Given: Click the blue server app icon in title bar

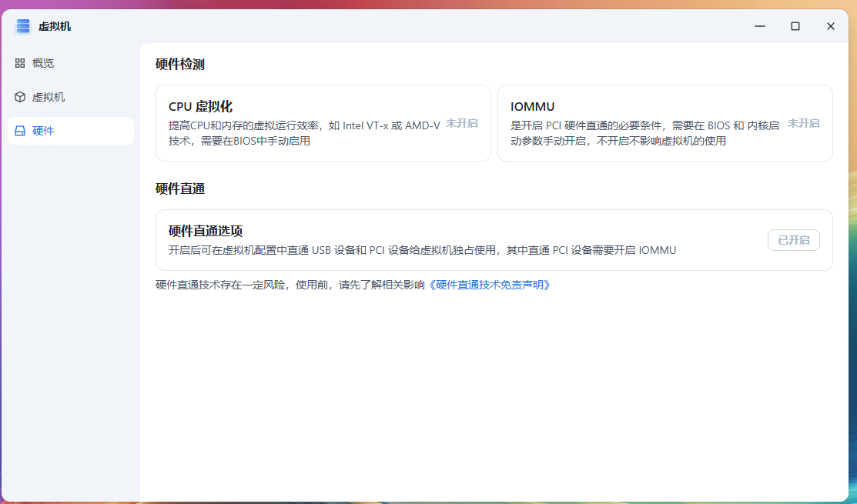Looking at the screenshot, I should tap(22, 25).
